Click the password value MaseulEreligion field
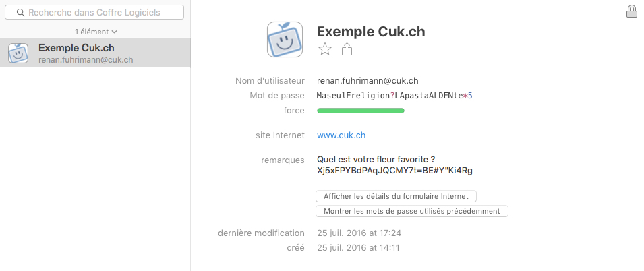 point(394,96)
